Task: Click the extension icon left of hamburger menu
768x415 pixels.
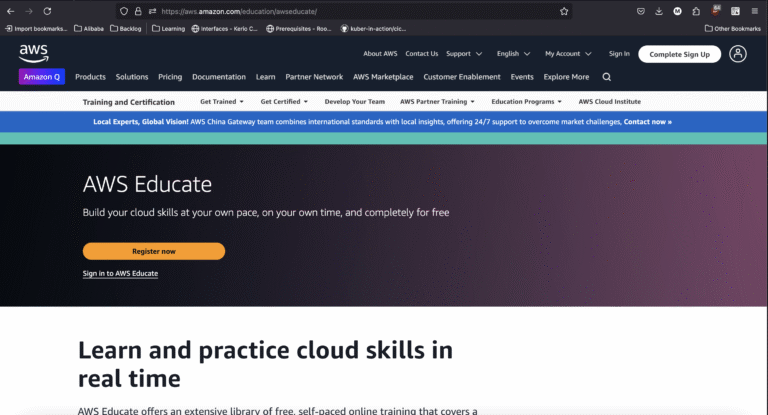Action: click(735, 11)
